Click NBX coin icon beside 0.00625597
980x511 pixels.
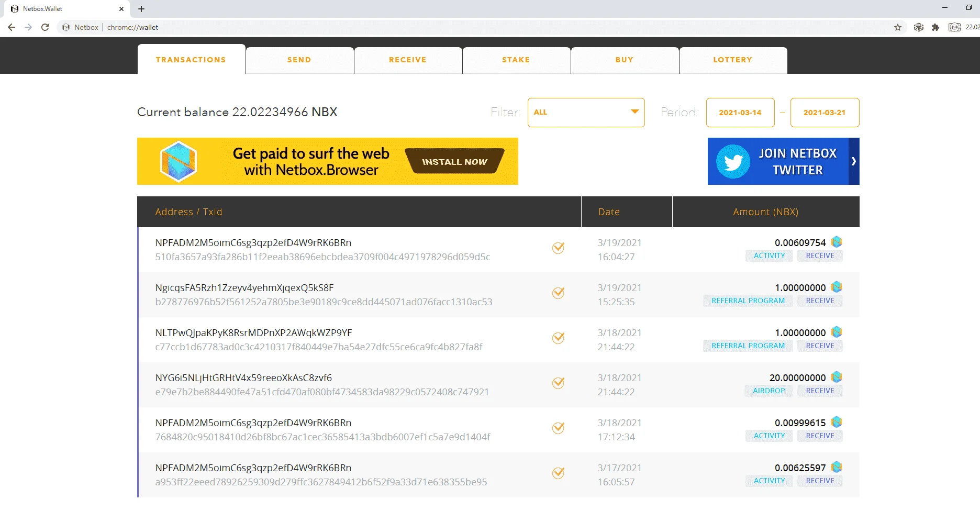pyautogui.click(x=837, y=467)
